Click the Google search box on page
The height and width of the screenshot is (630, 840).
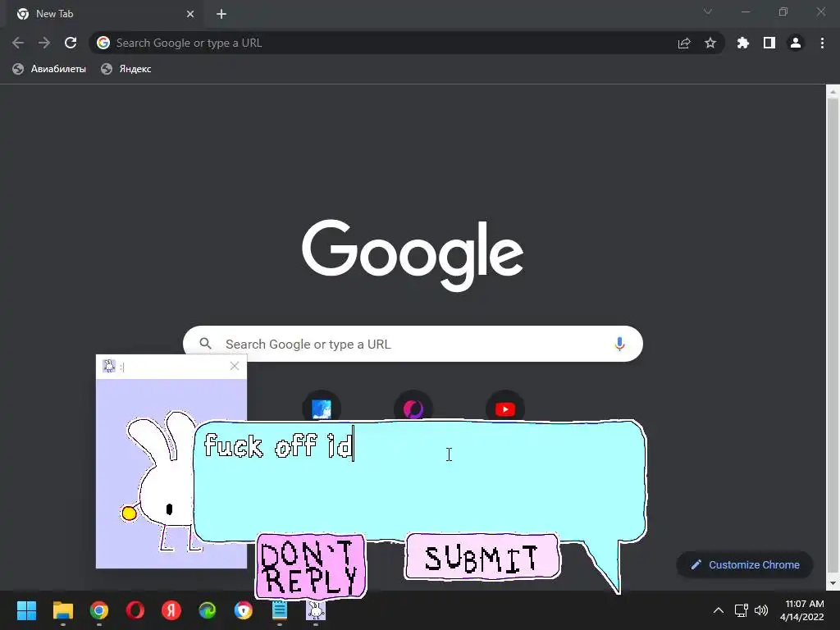(413, 344)
